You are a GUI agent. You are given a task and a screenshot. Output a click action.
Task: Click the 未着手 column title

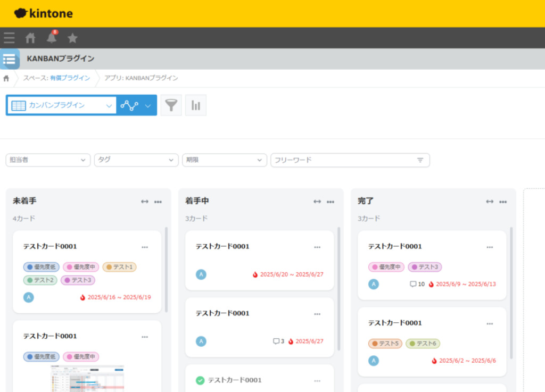pyautogui.click(x=24, y=201)
